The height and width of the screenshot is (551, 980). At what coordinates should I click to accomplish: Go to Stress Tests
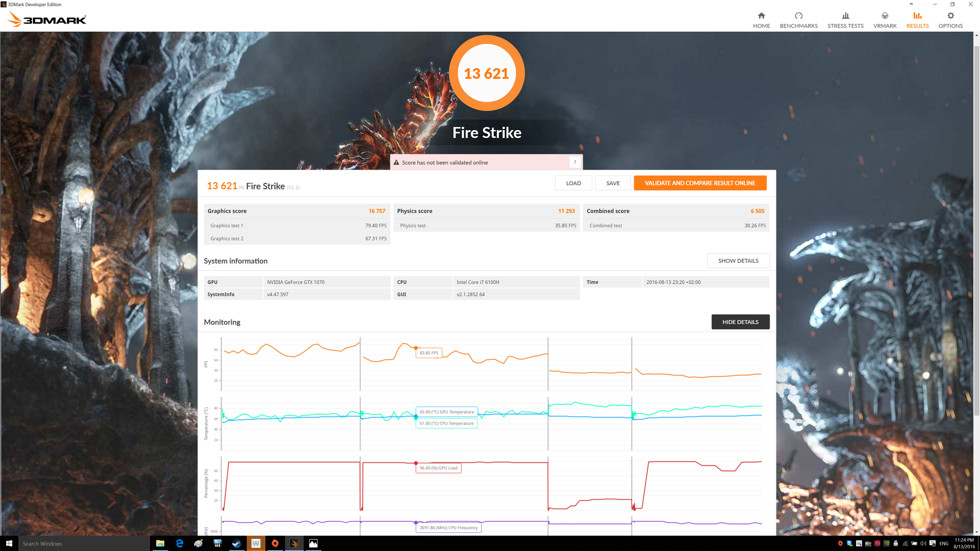(845, 20)
